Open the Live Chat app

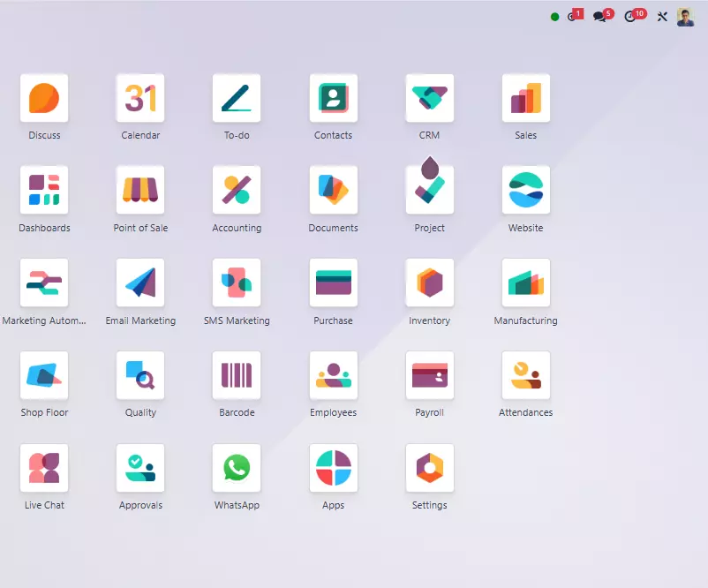(44, 466)
